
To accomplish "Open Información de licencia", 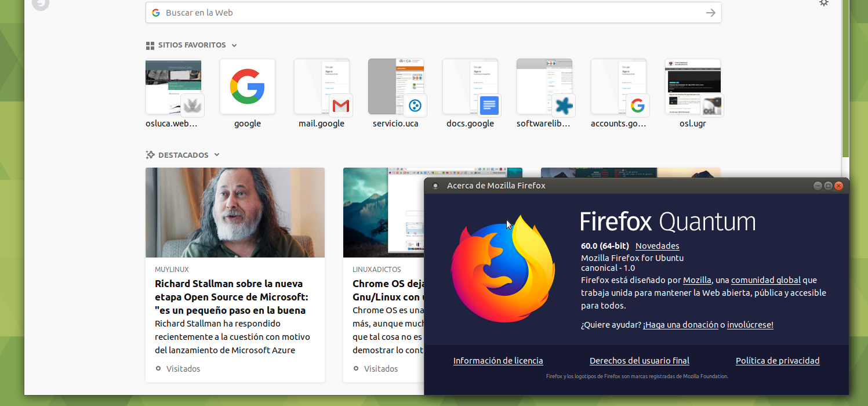I will pos(498,360).
